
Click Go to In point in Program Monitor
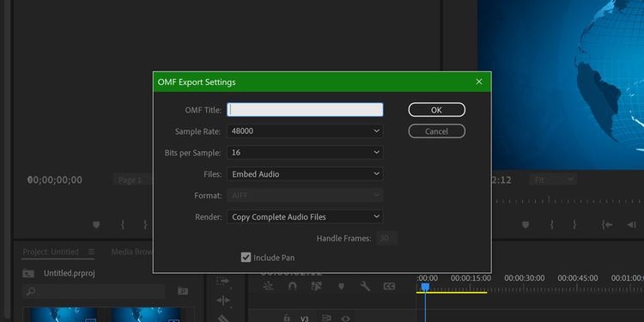[x=607, y=225]
